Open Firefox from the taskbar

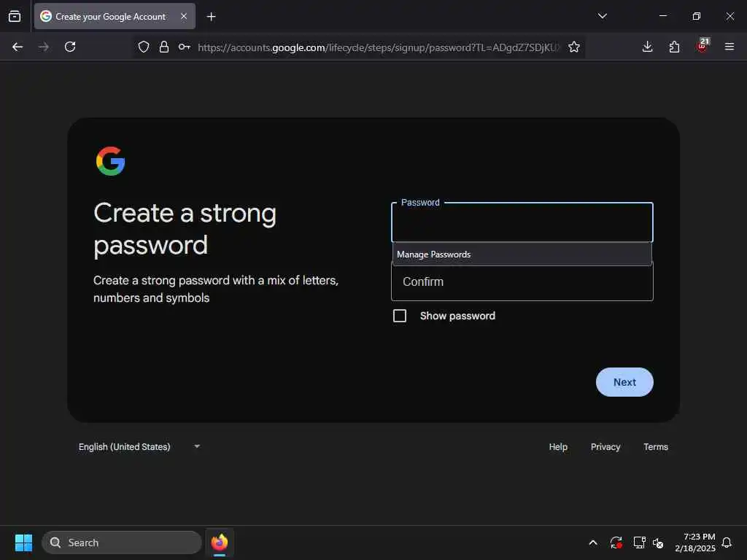(219, 542)
